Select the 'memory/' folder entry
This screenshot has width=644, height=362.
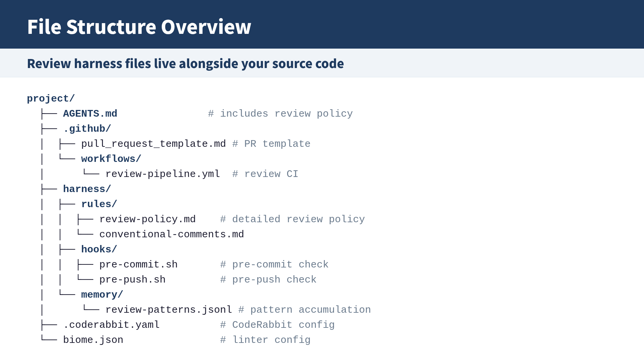[x=102, y=295]
